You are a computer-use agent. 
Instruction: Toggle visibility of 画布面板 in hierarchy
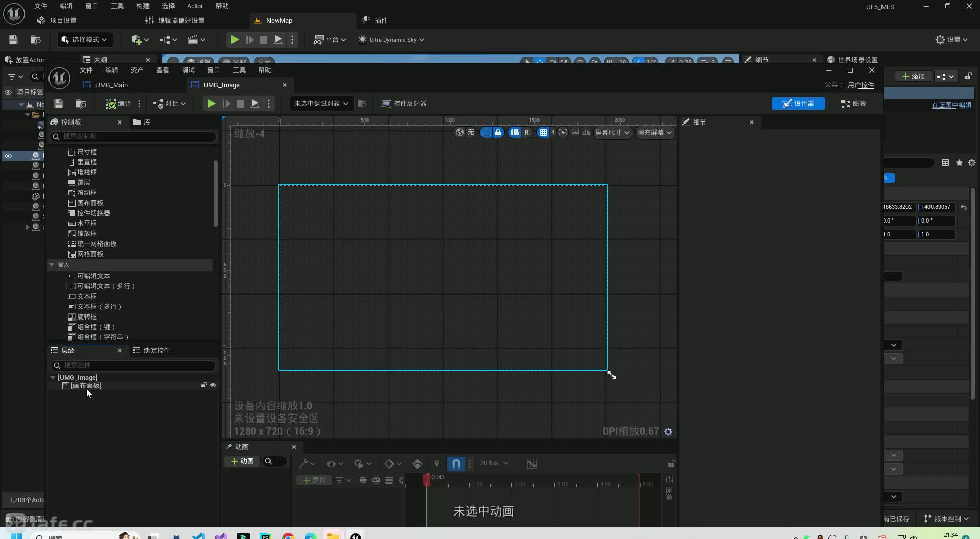(213, 385)
